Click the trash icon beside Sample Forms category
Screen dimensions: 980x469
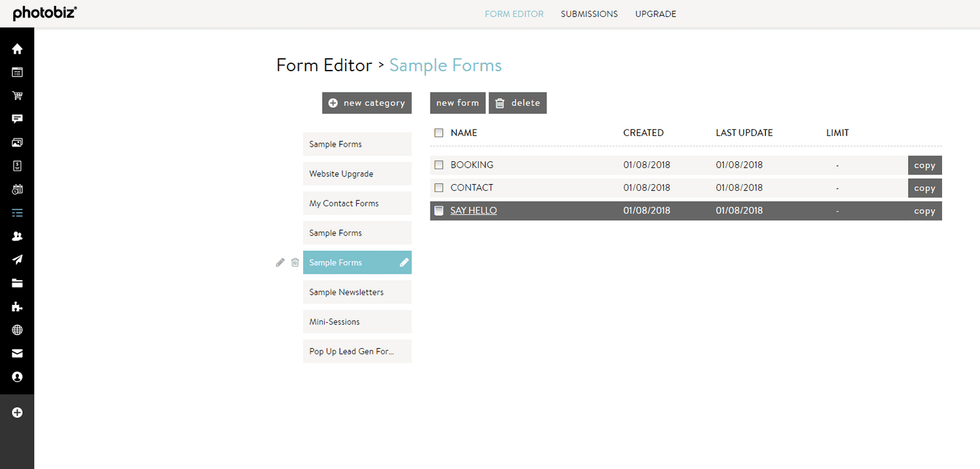coord(295,262)
